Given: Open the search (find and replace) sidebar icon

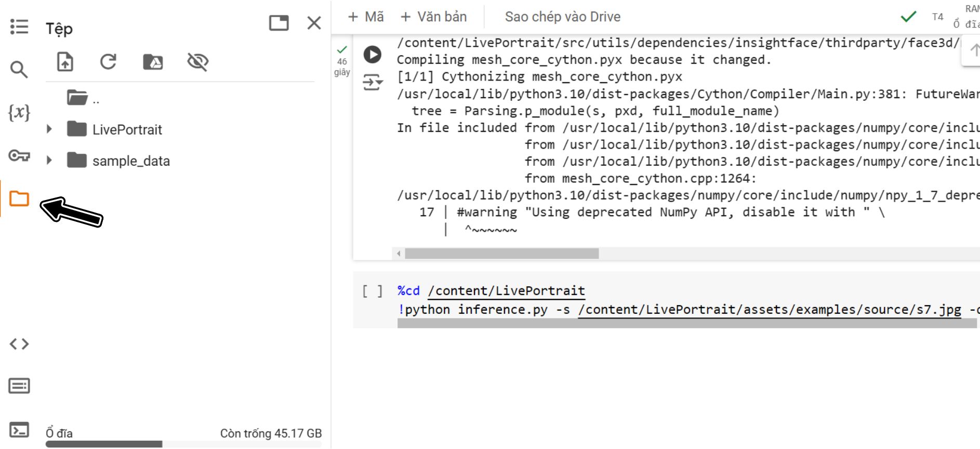Looking at the screenshot, I should pos(19,69).
